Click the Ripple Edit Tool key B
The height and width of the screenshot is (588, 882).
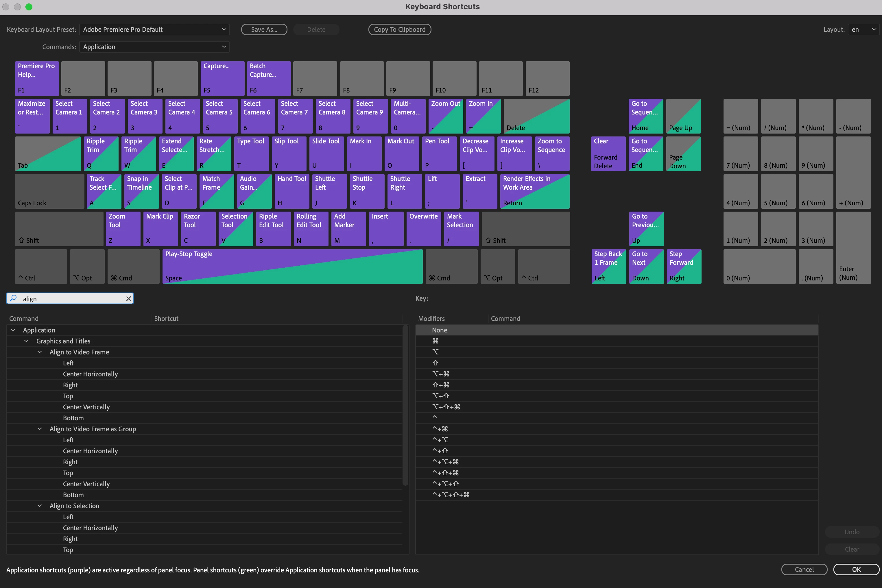pos(273,228)
